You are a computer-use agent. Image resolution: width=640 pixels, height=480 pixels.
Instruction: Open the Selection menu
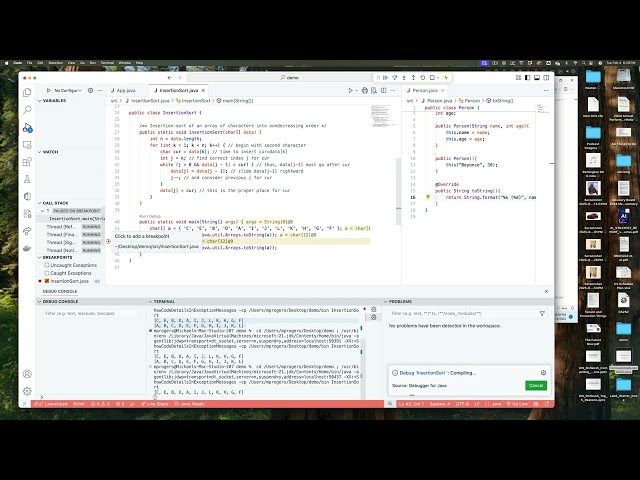tap(56, 63)
